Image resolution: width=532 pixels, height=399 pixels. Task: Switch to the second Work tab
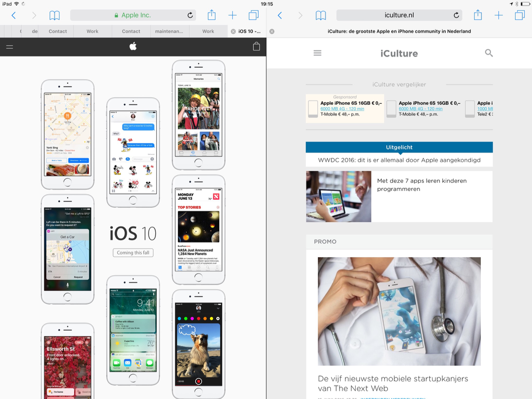pyautogui.click(x=208, y=31)
